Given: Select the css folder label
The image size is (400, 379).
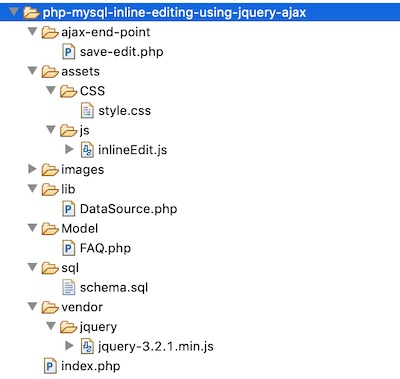Looking at the screenshot, I should (x=92, y=91).
